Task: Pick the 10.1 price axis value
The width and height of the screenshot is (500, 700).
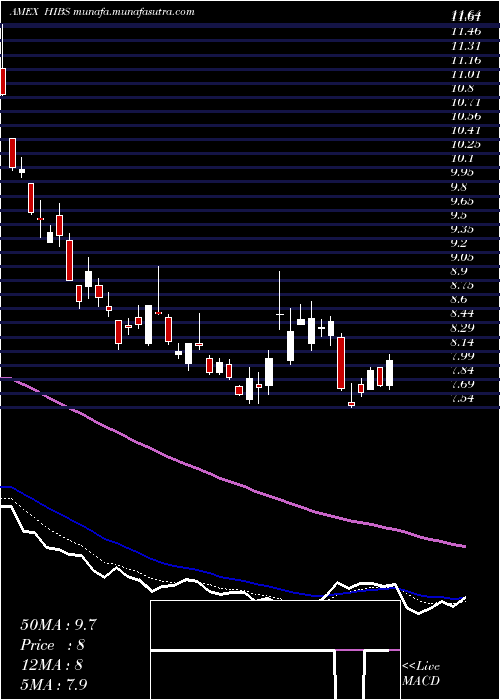Action: [462, 159]
